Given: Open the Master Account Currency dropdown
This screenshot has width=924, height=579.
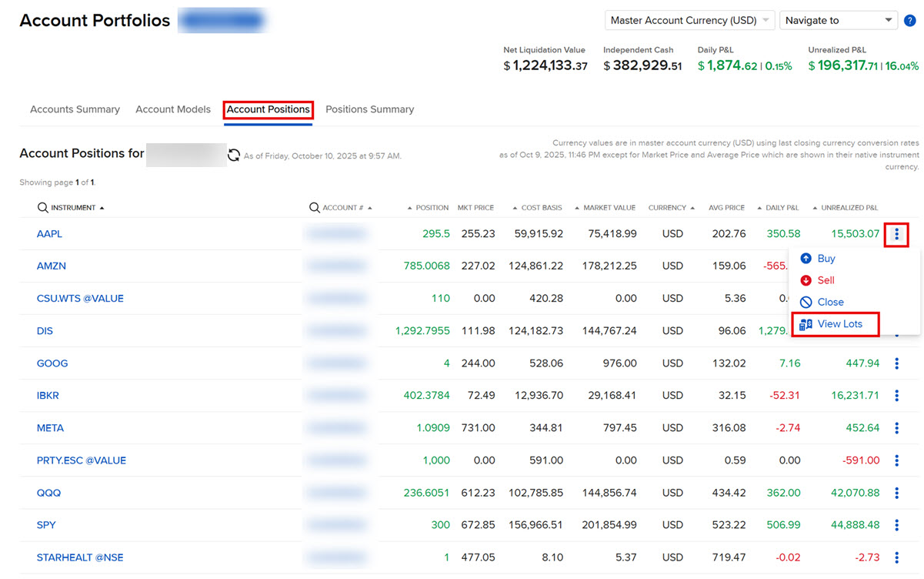Looking at the screenshot, I should [x=689, y=21].
